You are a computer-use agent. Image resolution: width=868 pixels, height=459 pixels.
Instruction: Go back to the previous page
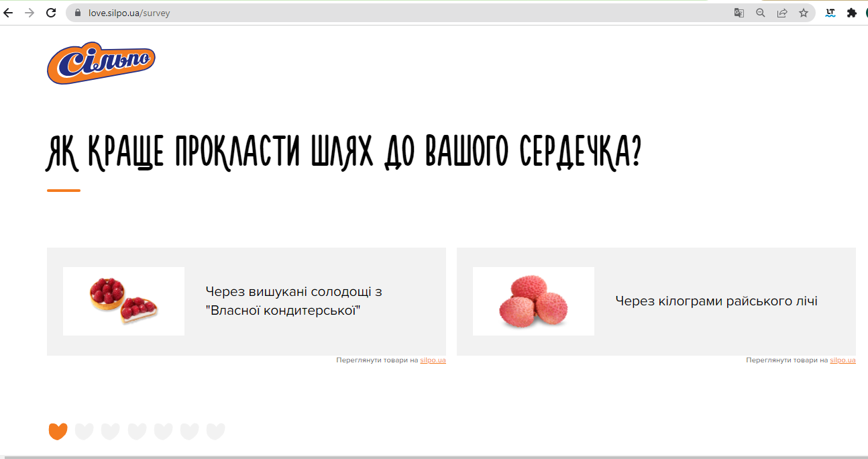(x=8, y=13)
